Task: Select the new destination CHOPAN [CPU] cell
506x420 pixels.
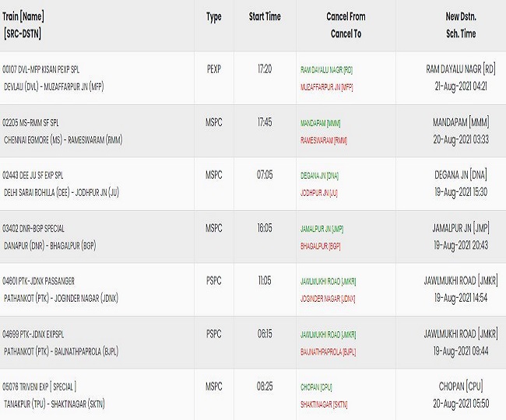Action: 461,386
